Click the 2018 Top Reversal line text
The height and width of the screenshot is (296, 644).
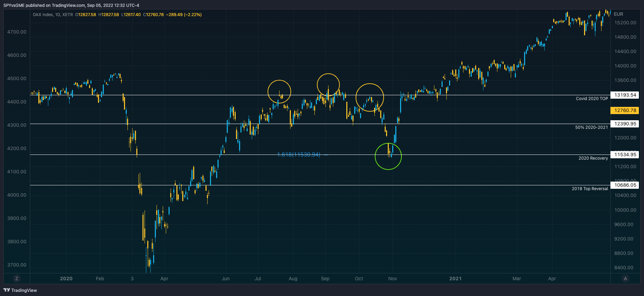point(590,189)
